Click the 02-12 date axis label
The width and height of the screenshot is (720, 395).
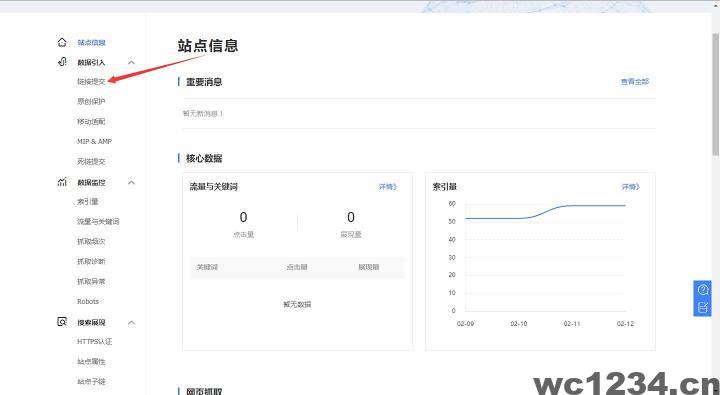625,324
